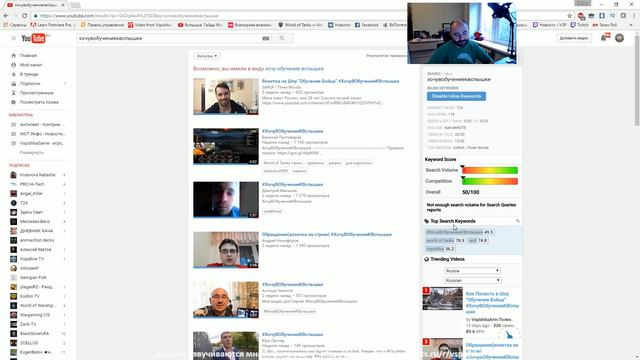Click the edit pencil icon beside Top Search Keywords
The image size is (640, 360).
pos(518,221)
